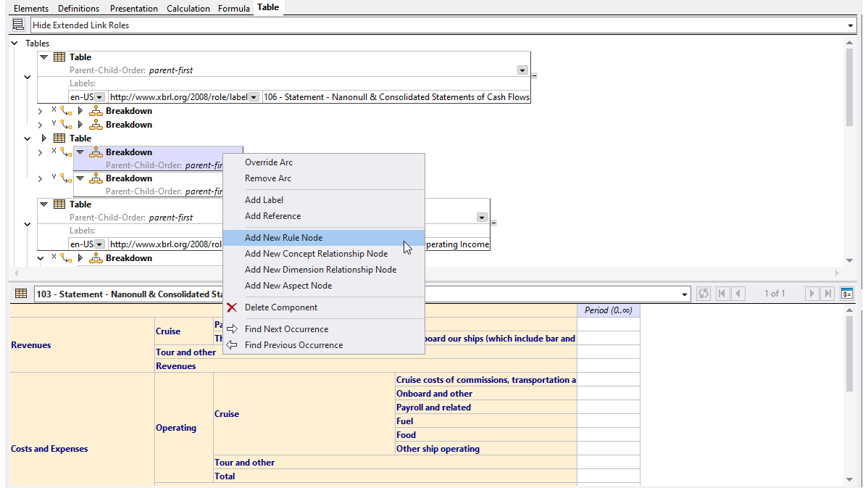Viewport: 868px width, 488px height.
Task: Click the Period column header cell
Action: coord(608,310)
